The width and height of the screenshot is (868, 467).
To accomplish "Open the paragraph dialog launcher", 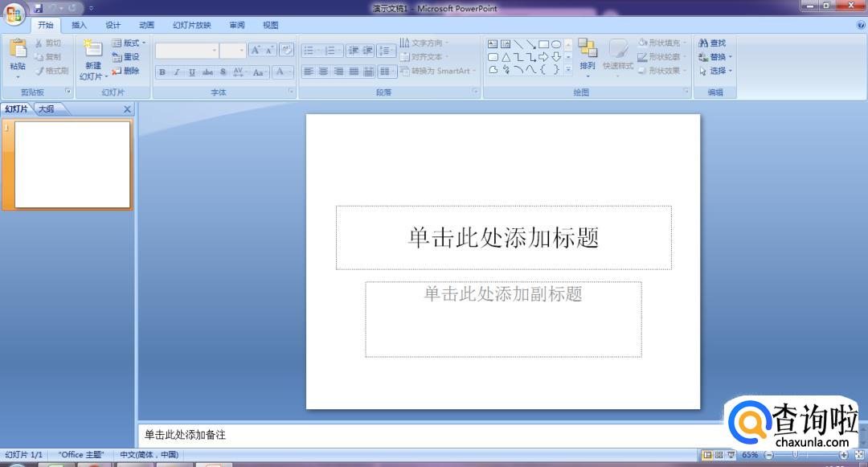I will tap(476, 92).
